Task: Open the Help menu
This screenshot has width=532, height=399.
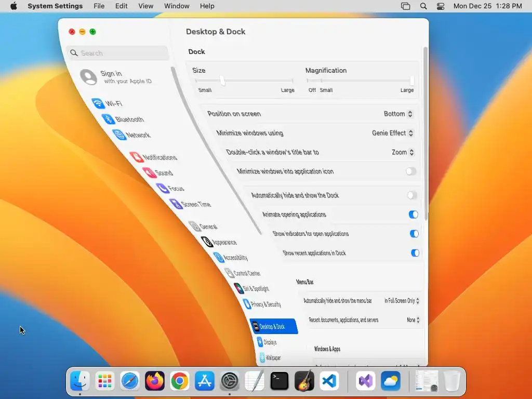Action: 207,6
